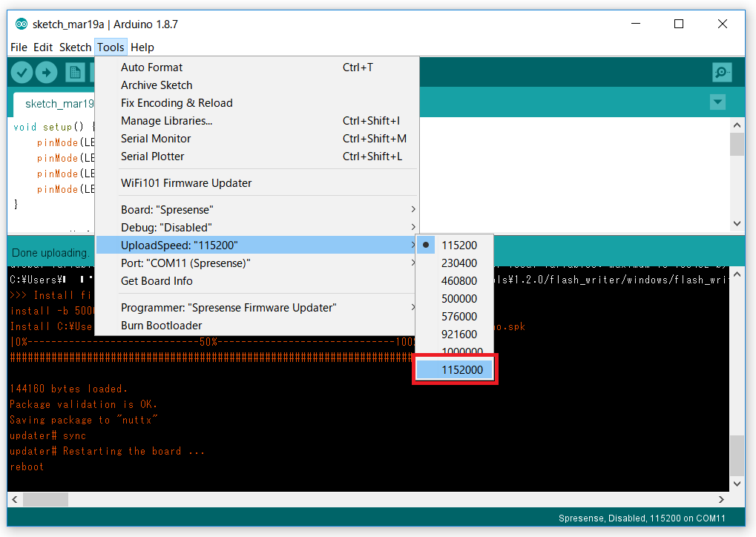The height and width of the screenshot is (537, 756).
Task: Open the Sketch menu
Action: pyautogui.click(x=75, y=47)
